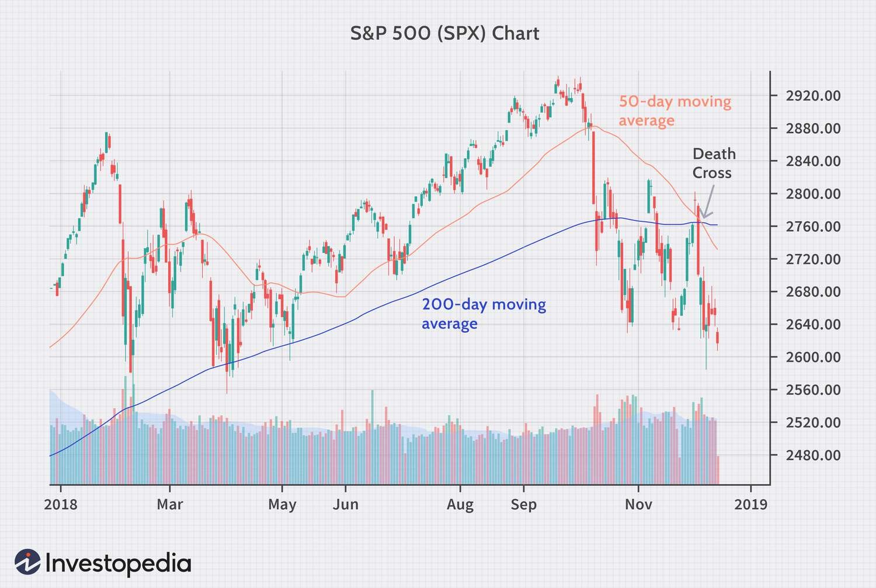
Task: Click the Death Cross annotation text
Action: [714, 163]
